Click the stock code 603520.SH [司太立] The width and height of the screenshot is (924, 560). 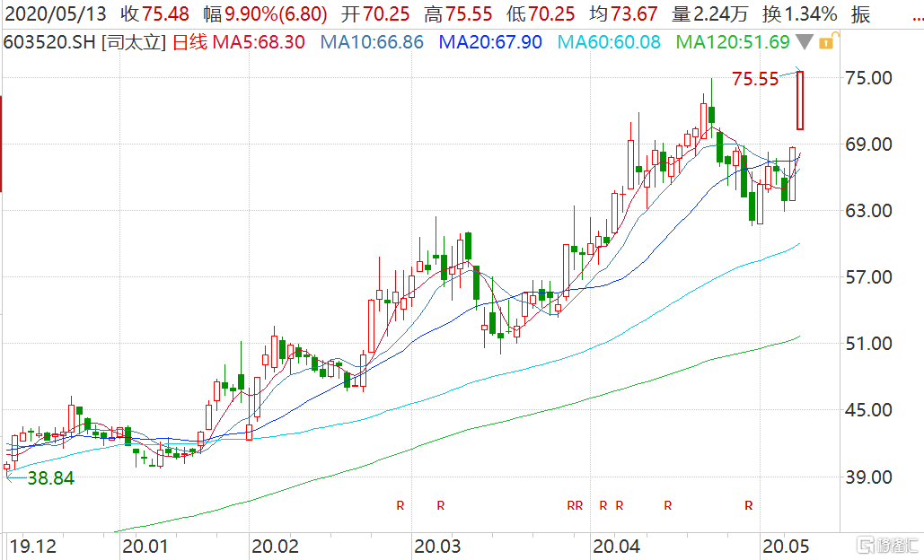(x=84, y=42)
